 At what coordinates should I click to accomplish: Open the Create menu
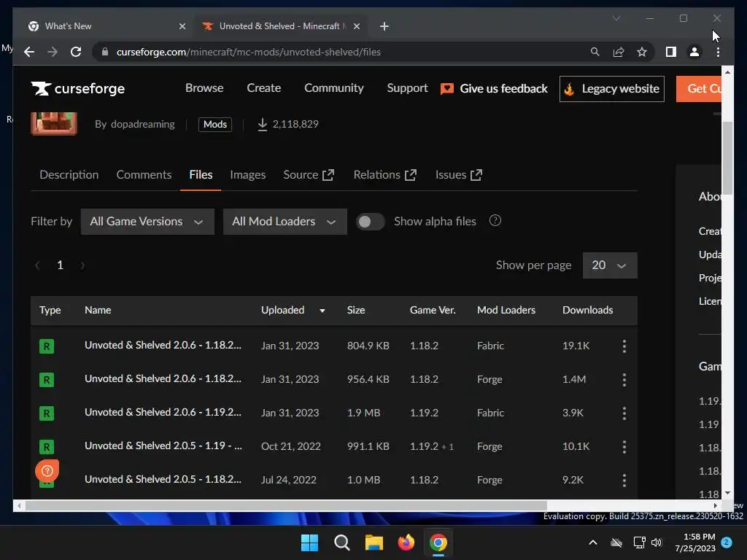point(264,88)
